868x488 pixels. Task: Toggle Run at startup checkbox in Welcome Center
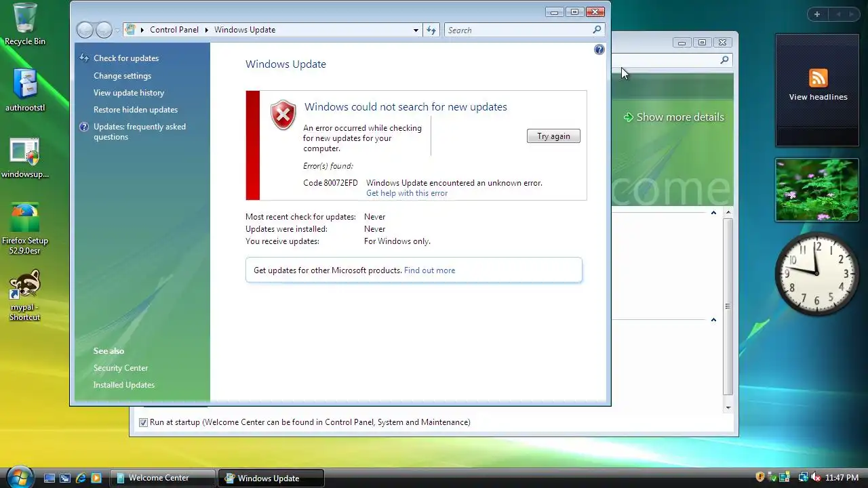pos(143,422)
